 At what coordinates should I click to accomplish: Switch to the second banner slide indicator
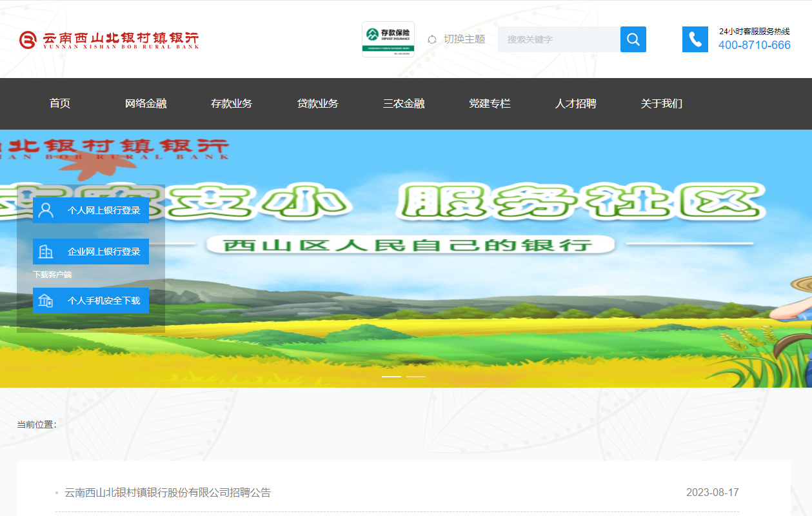(416, 376)
